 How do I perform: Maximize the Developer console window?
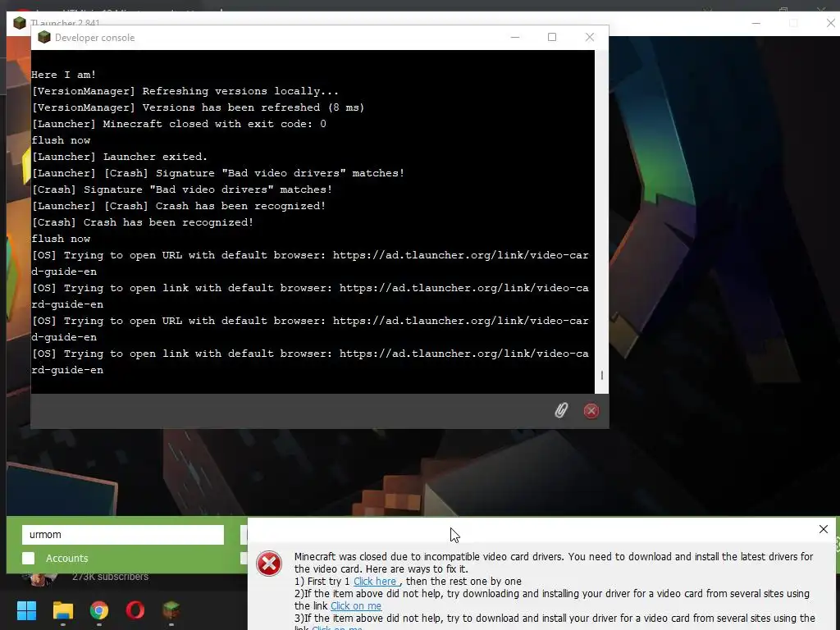pyautogui.click(x=552, y=37)
